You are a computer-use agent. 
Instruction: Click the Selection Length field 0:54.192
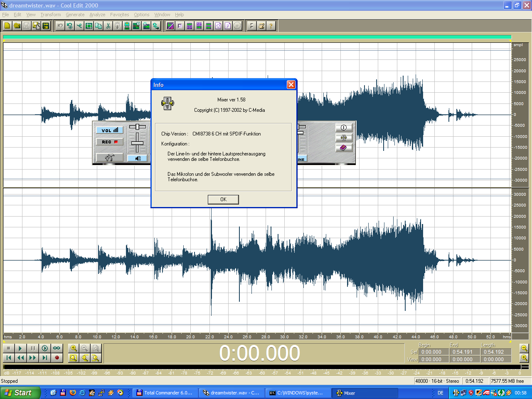[x=496, y=352]
